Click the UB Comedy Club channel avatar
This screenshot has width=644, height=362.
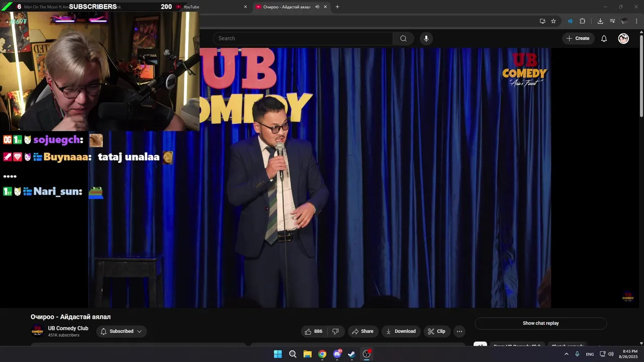point(37,331)
